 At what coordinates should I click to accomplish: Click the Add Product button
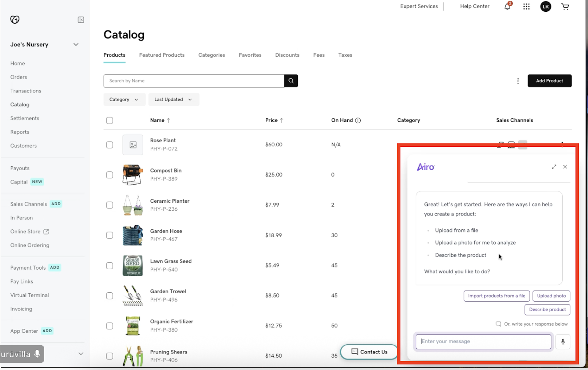click(549, 81)
